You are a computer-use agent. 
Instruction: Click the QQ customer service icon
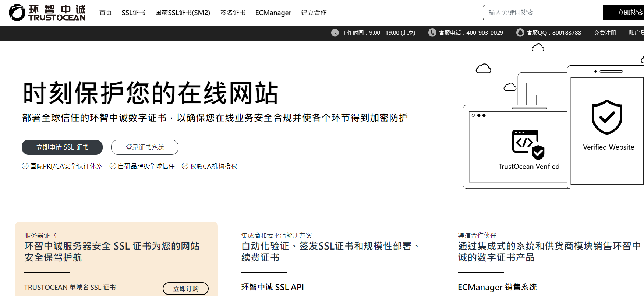(x=520, y=33)
